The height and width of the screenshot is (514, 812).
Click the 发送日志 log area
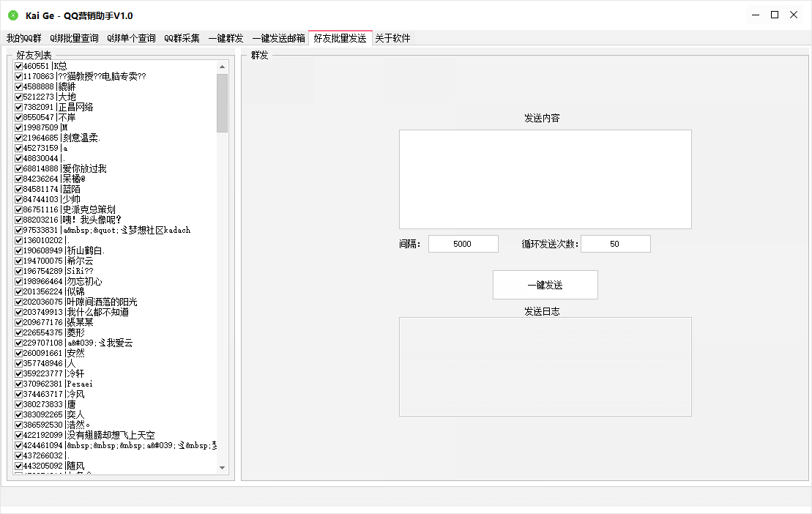tap(545, 367)
